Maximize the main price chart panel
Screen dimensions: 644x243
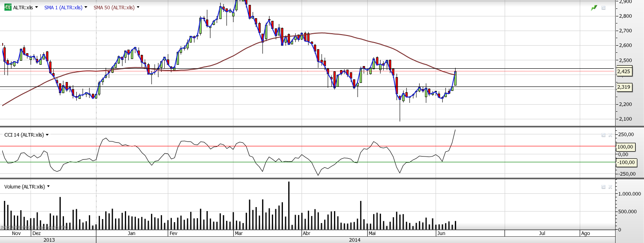click(604, 8)
